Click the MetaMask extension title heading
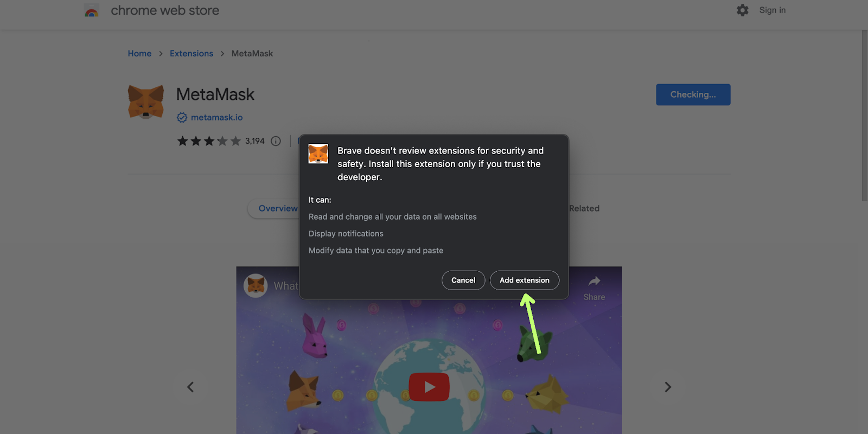868x434 pixels. [215, 94]
